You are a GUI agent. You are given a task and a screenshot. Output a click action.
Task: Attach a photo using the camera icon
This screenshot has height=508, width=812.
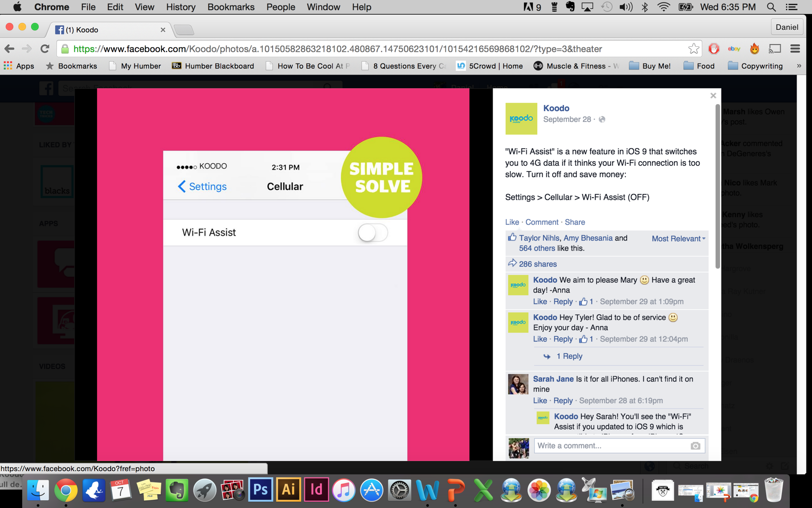(695, 446)
